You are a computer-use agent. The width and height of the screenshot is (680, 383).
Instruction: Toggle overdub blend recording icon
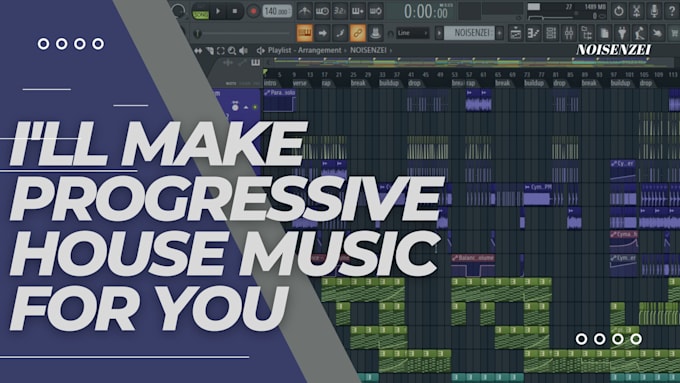click(358, 11)
